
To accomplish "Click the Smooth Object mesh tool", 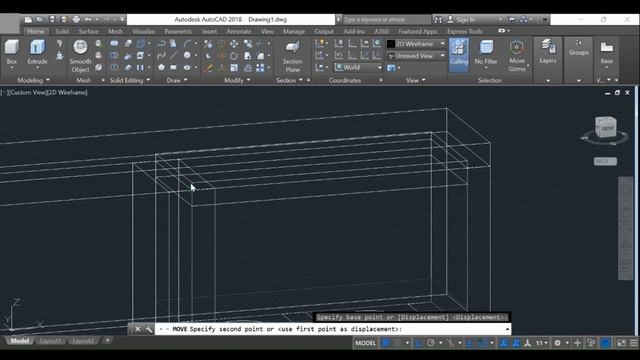I will coord(80,56).
